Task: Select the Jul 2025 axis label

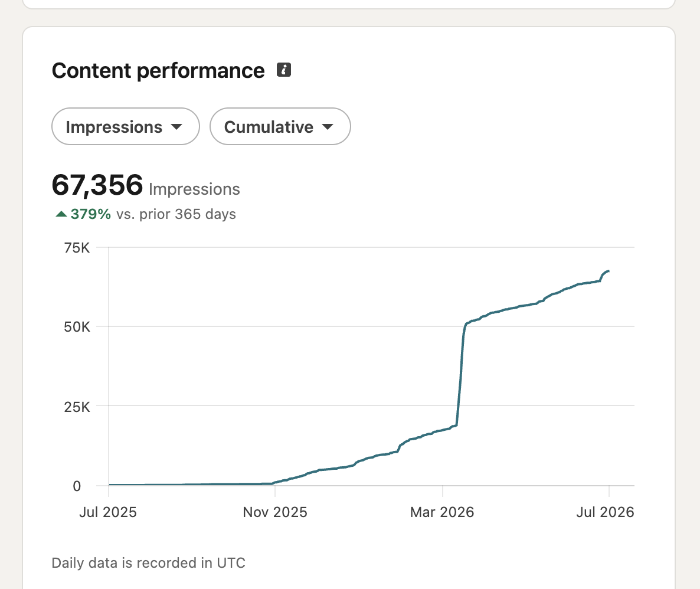Action: pyautogui.click(x=108, y=512)
